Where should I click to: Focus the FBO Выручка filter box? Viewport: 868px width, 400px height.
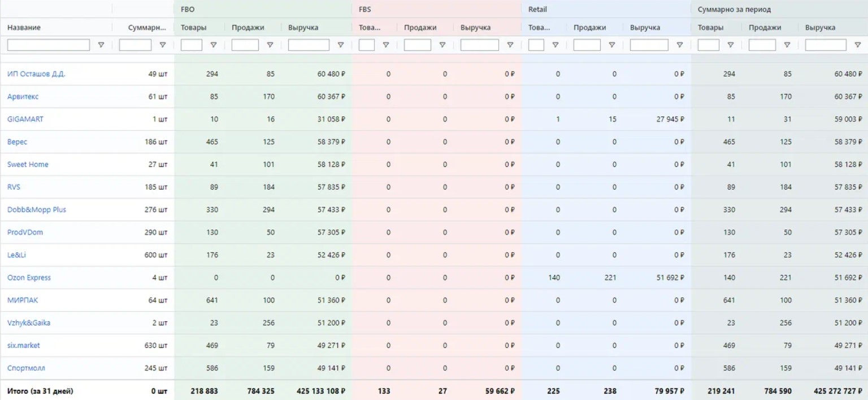pos(309,45)
